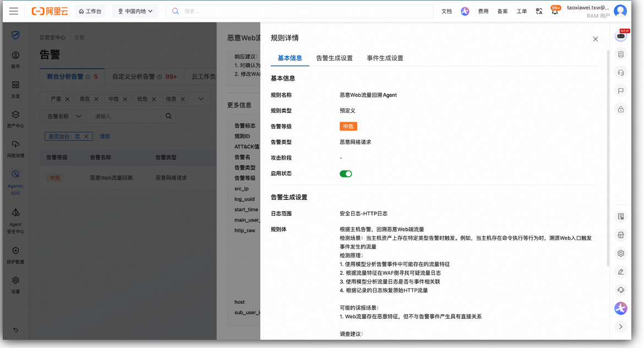The width and height of the screenshot is (644, 348).
Task: Open the 费用 menu in header
Action: [x=483, y=11]
